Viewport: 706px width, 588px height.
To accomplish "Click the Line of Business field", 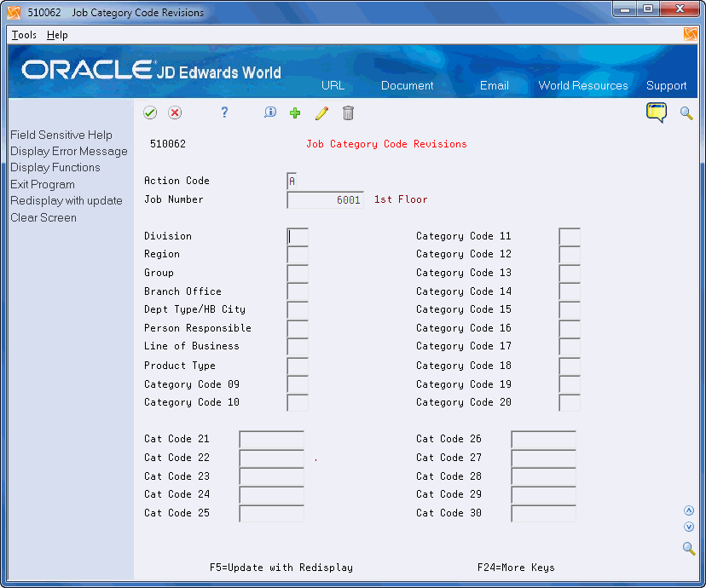I will [x=298, y=347].
